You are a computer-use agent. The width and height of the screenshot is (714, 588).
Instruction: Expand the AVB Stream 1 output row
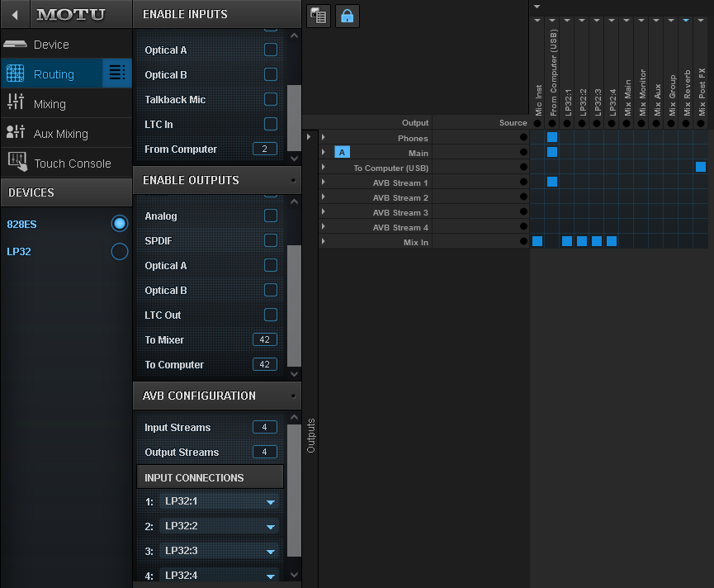click(x=324, y=182)
